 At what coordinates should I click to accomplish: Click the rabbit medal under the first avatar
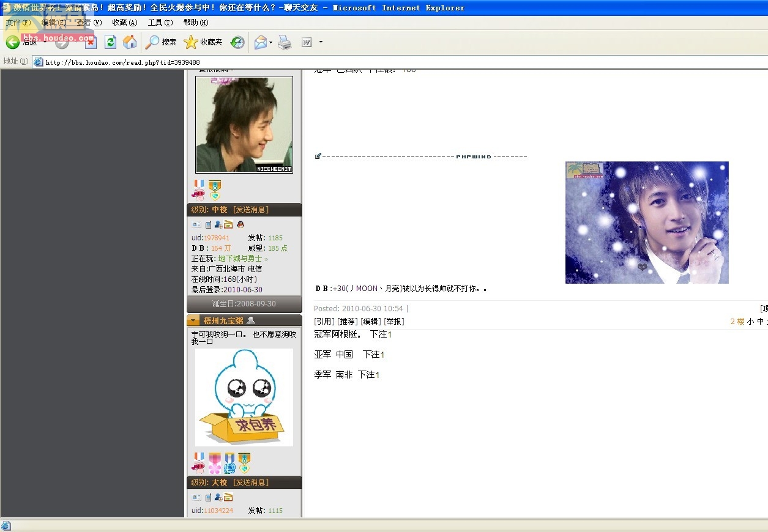tap(199, 190)
